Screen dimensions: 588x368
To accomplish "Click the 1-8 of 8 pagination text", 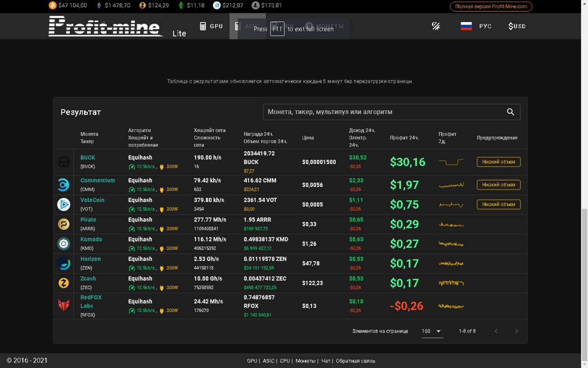I will [467, 331].
